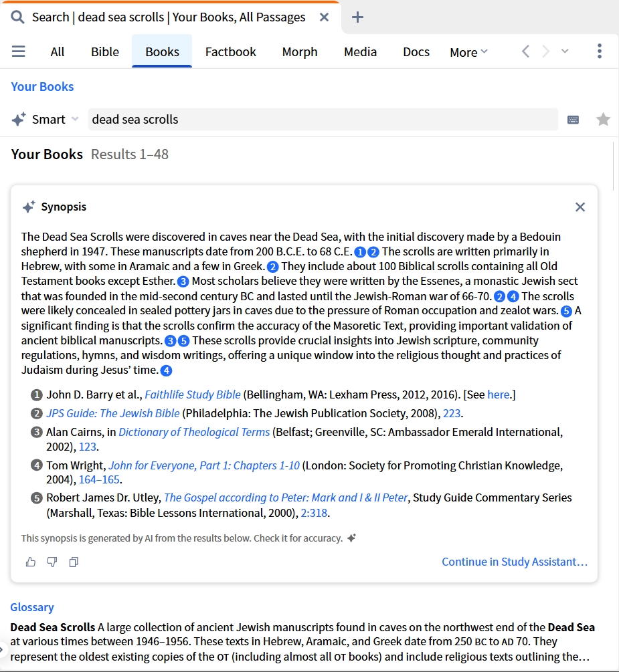Expand the More search types dropdown
The height and width of the screenshot is (672, 619).
point(469,52)
